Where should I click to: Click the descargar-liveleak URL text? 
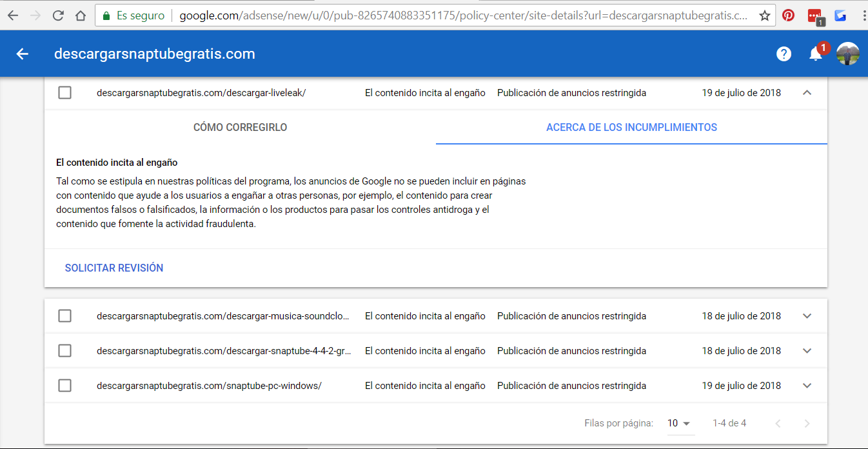pos(201,93)
